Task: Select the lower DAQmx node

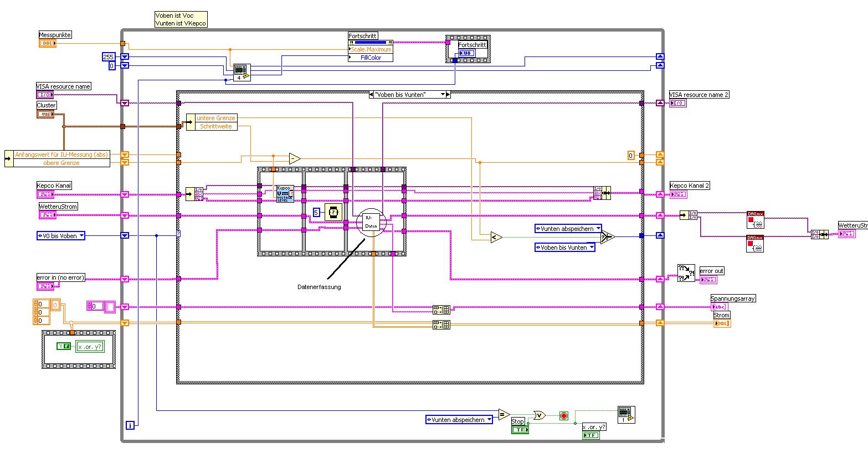Action: 755,244
